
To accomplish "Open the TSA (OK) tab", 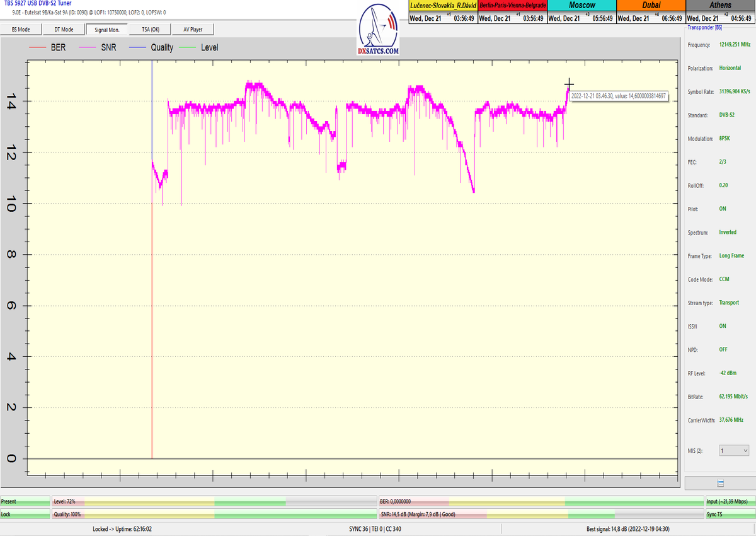I will click(151, 29).
